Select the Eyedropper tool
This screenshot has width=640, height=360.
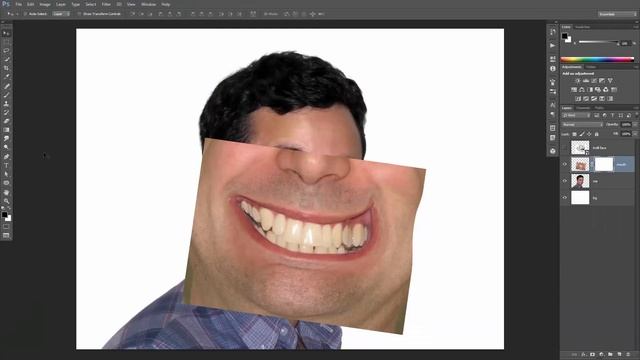point(6,77)
